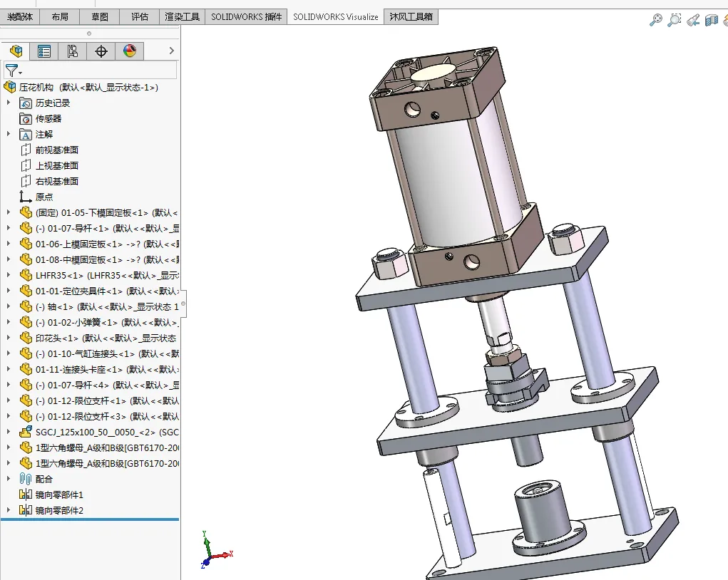This screenshot has width=728, height=580.
Task: Click the Zoom to Fit magnifier icon
Action: click(x=655, y=20)
